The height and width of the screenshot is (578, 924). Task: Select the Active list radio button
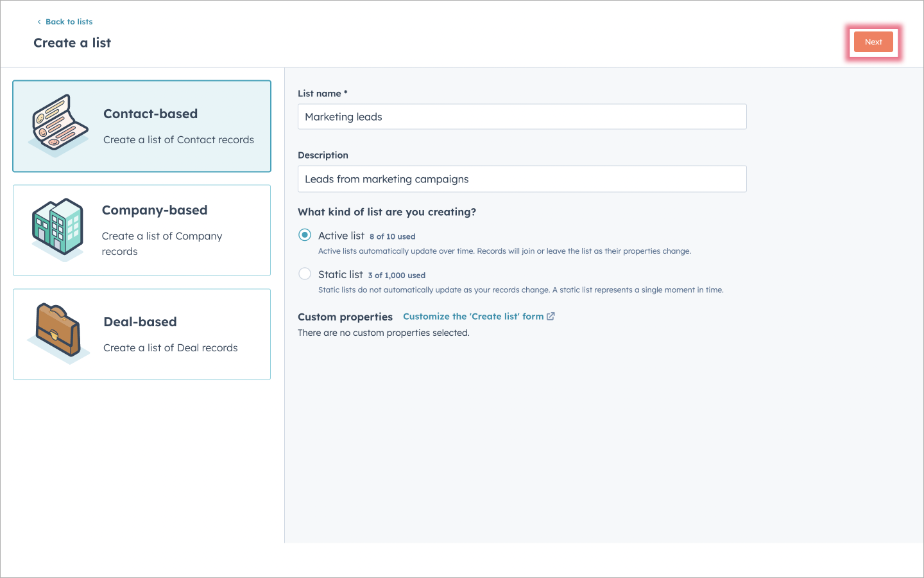(x=305, y=235)
